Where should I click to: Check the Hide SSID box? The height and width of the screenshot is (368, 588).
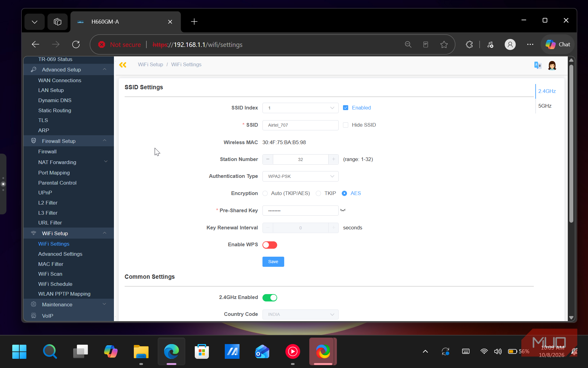(x=345, y=125)
